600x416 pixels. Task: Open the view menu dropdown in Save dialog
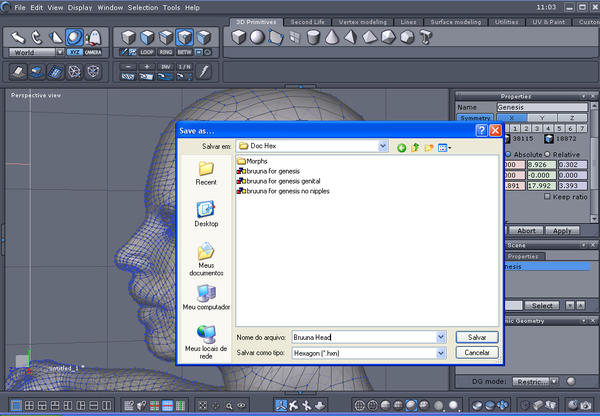coord(444,148)
